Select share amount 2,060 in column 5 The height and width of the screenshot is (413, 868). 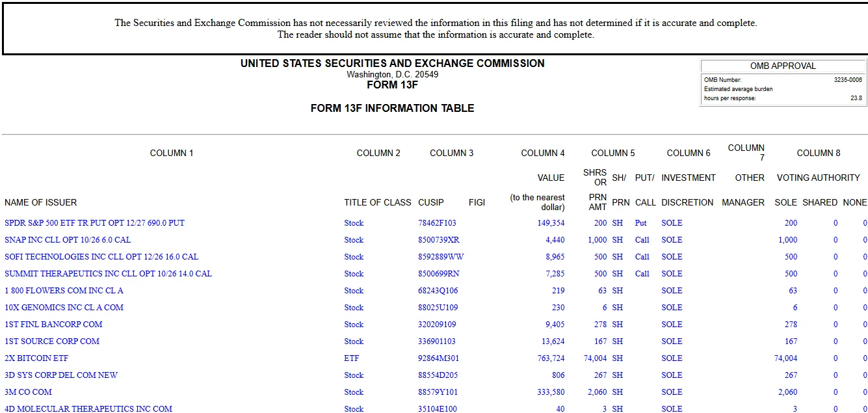pos(597,392)
